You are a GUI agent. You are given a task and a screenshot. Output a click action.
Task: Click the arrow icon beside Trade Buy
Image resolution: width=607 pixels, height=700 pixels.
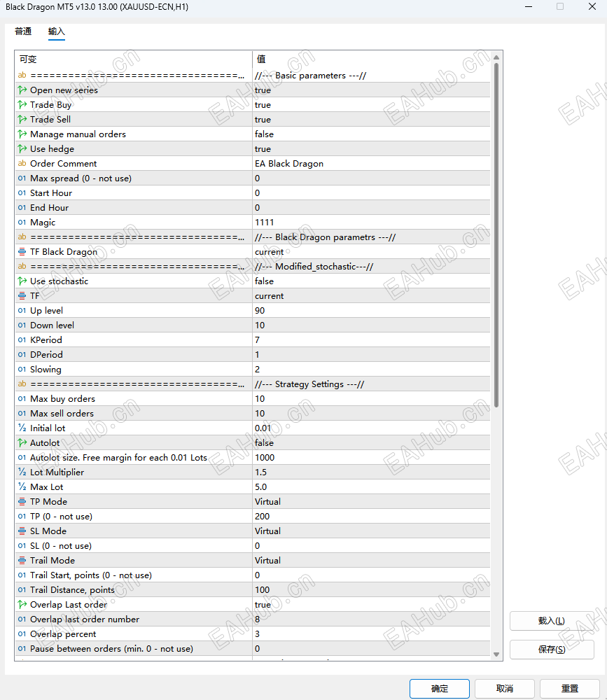tap(22, 105)
